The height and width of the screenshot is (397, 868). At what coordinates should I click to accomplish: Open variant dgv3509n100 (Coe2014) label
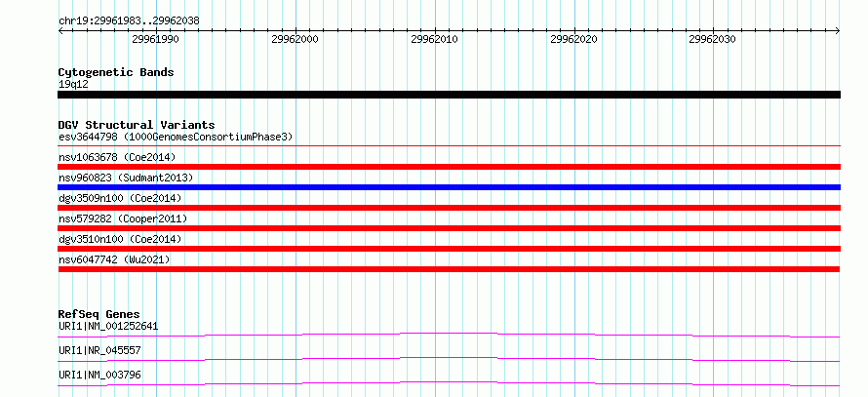120,198
